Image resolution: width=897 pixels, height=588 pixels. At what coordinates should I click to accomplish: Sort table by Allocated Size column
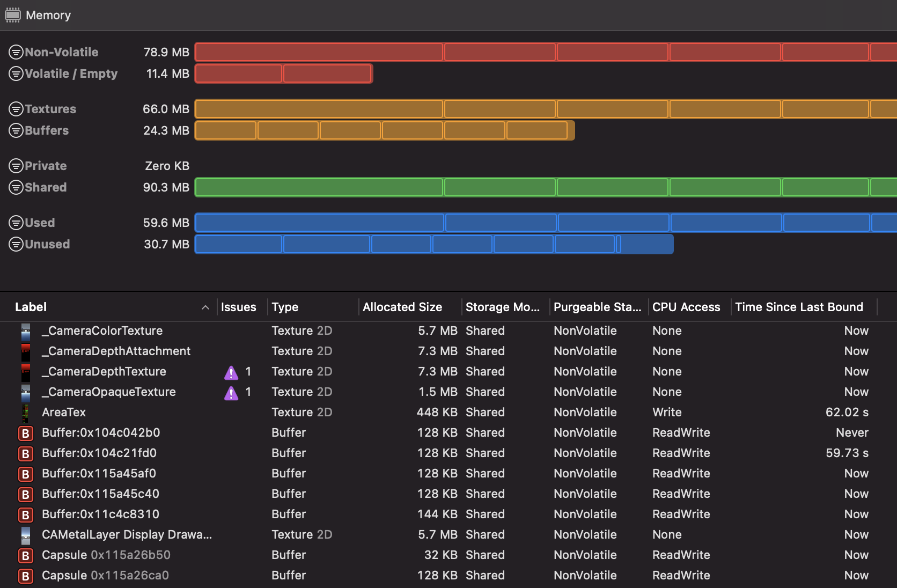(x=402, y=307)
